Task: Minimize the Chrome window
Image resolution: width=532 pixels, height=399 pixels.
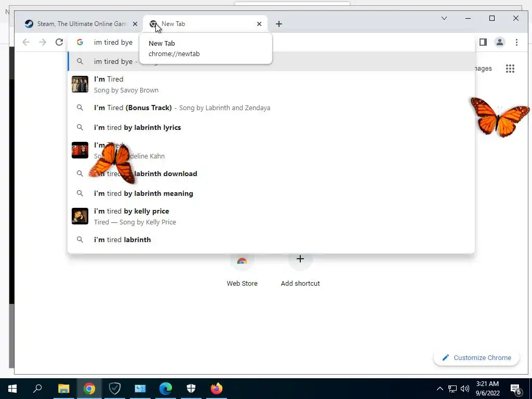Action: (x=468, y=18)
